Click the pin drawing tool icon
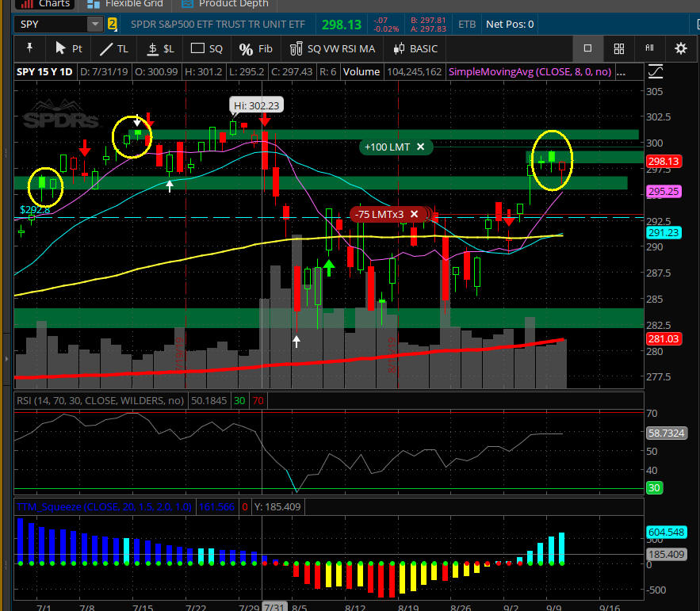The image size is (700, 611). [x=29, y=48]
